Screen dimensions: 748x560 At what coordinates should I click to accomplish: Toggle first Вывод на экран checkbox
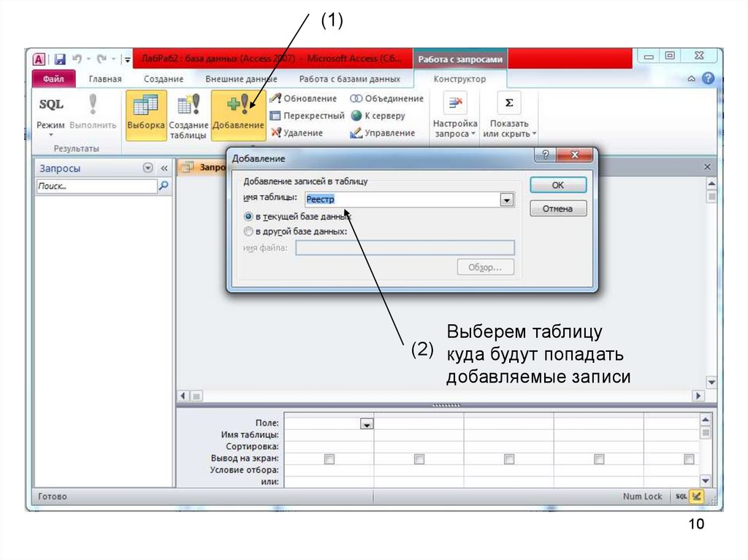pyautogui.click(x=329, y=459)
